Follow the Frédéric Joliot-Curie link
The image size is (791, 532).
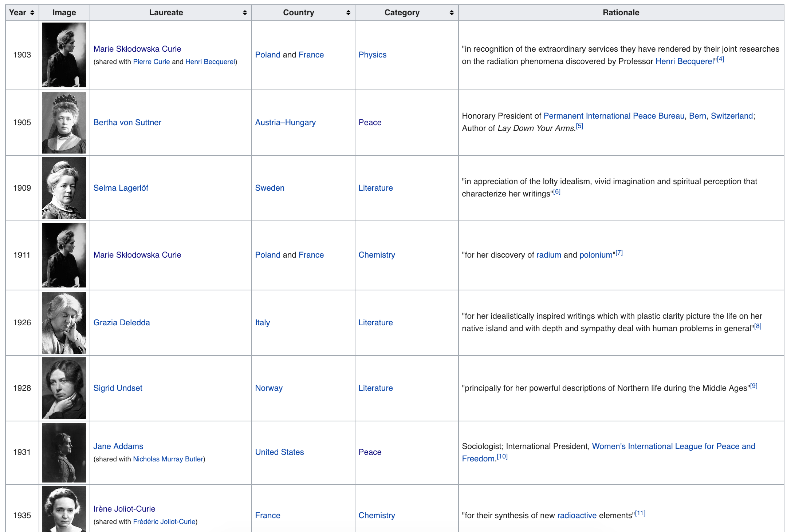click(x=164, y=522)
